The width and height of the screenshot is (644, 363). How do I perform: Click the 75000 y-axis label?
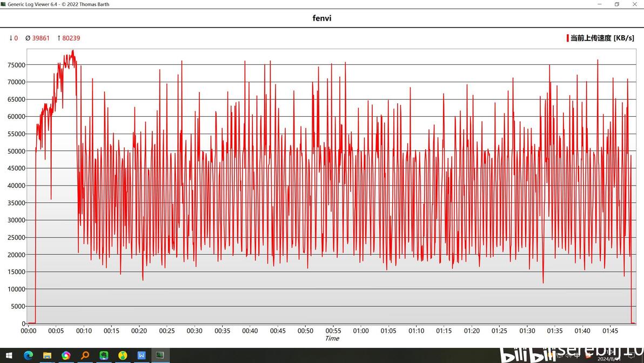tap(16, 65)
